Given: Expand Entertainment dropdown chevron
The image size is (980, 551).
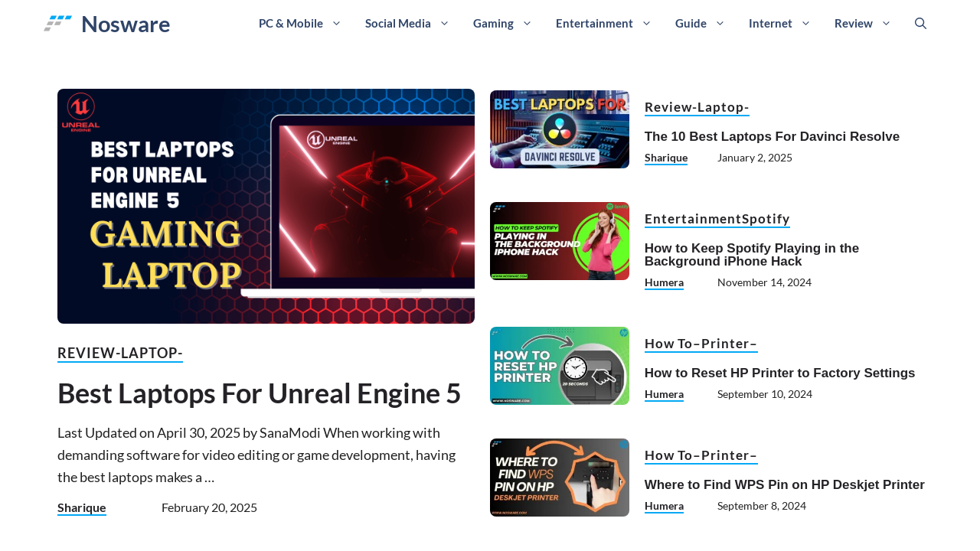Looking at the screenshot, I should (x=646, y=23).
